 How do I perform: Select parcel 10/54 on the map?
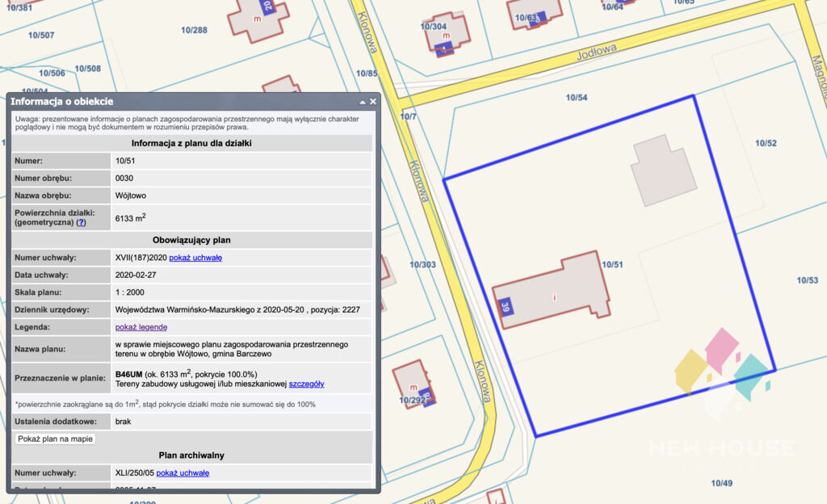pyautogui.click(x=577, y=98)
